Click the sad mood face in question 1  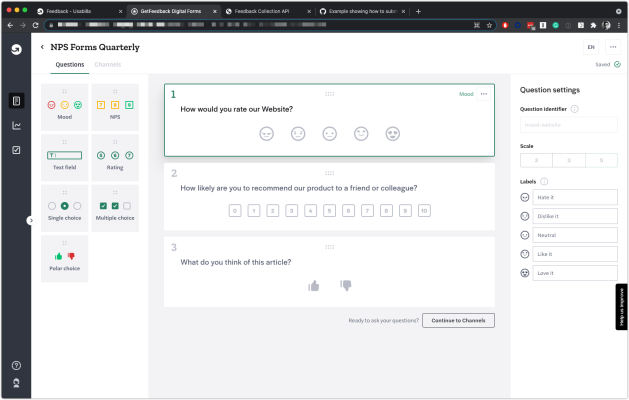coord(298,134)
